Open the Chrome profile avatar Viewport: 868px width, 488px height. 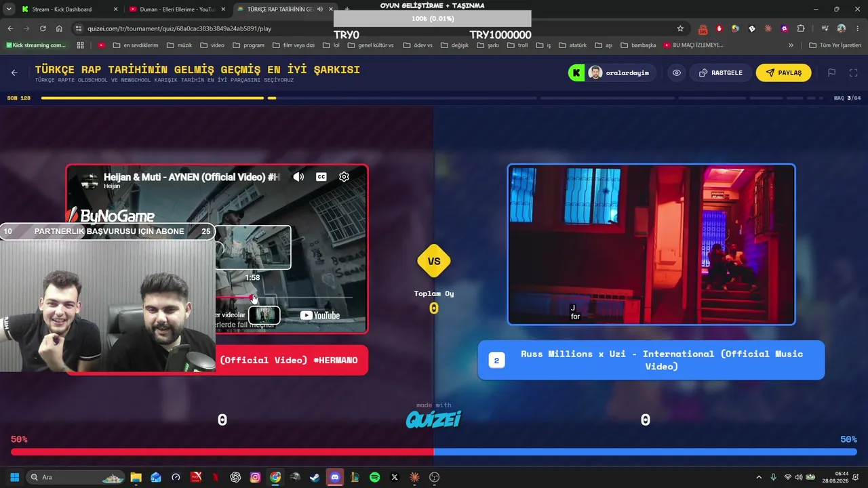[841, 28]
